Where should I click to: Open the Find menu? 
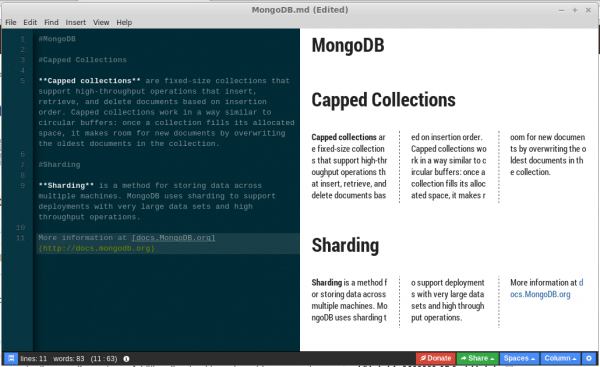tap(51, 23)
